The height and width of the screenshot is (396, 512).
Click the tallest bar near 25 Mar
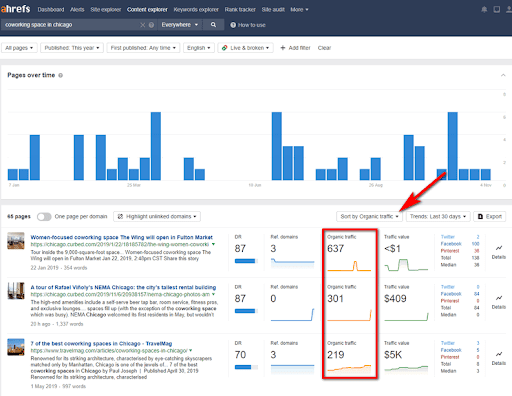click(156, 146)
